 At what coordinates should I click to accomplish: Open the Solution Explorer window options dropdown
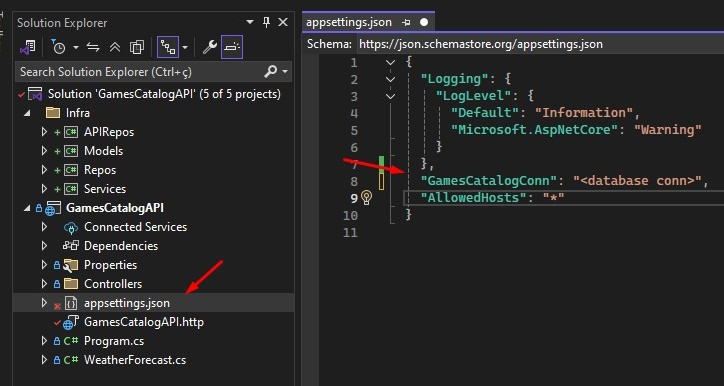250,22
